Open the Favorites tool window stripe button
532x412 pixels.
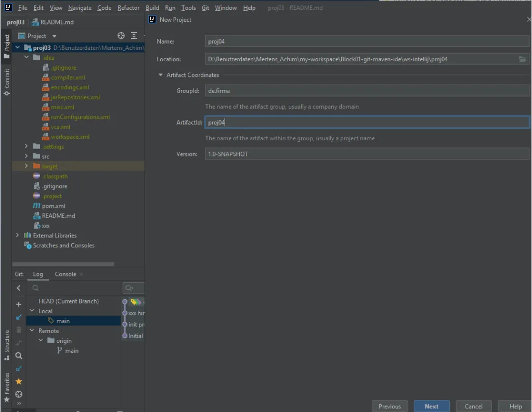tap(6, 388)
